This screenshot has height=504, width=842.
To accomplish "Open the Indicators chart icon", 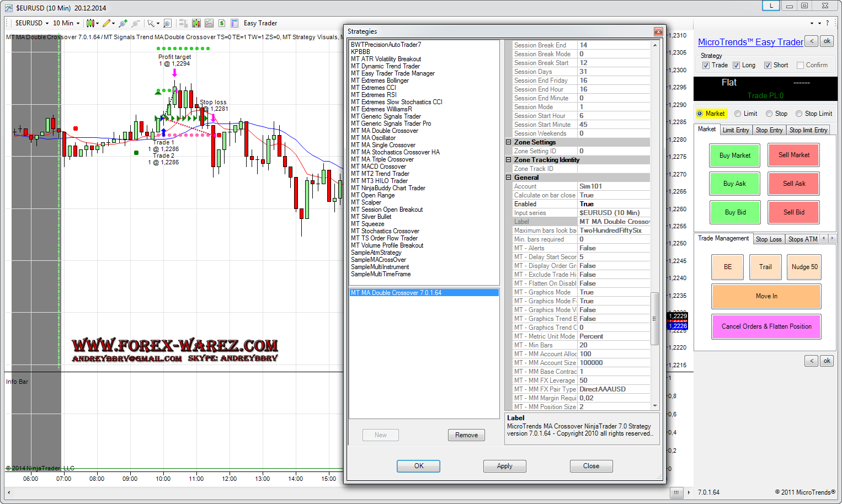I will [x=209, y=23].
